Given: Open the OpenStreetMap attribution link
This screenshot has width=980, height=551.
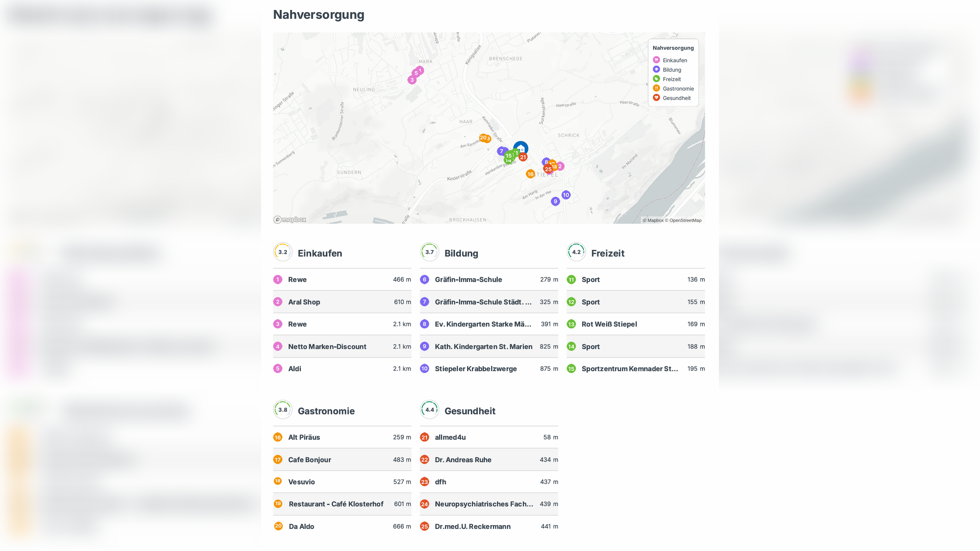Looking at the screenshot, I should pos(685,220).
